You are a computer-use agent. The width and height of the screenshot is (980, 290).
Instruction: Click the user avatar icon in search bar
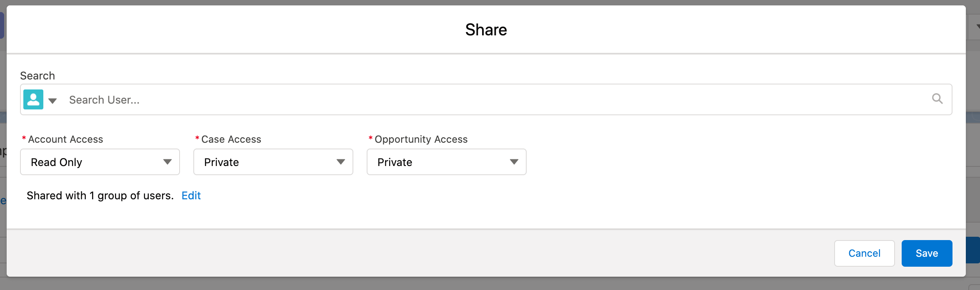33,99
